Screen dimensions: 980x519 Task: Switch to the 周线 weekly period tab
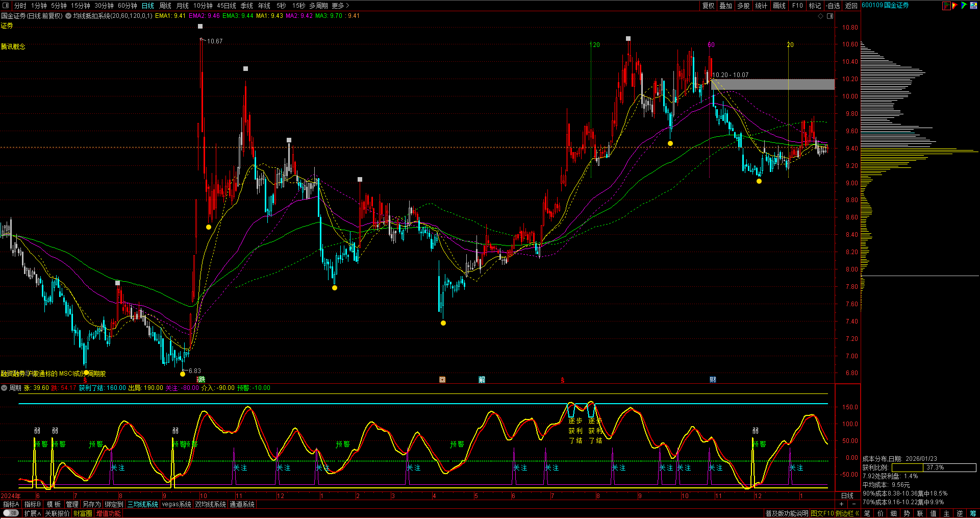(165, 6)
